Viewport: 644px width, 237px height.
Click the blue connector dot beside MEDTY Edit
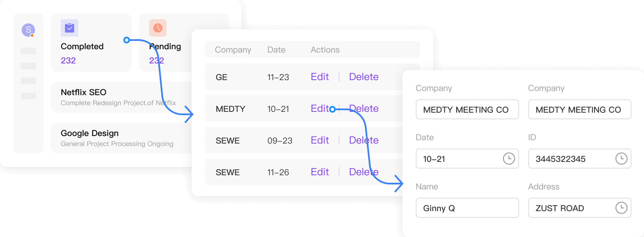(332, 110)
